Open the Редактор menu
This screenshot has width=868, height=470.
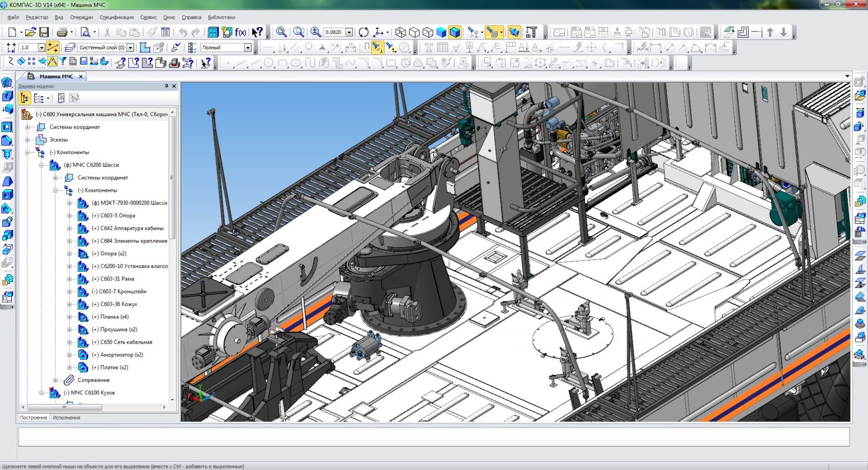click(x=37, y=17)
